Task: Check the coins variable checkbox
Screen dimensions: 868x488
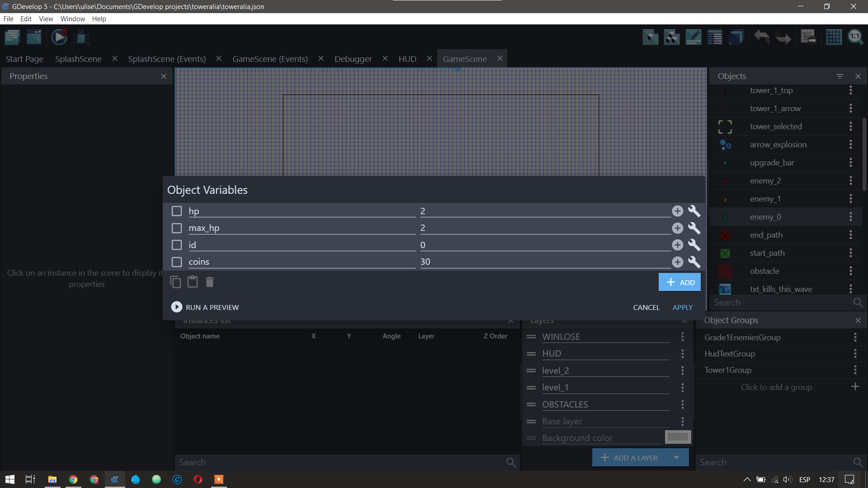Action: (177, 262)
